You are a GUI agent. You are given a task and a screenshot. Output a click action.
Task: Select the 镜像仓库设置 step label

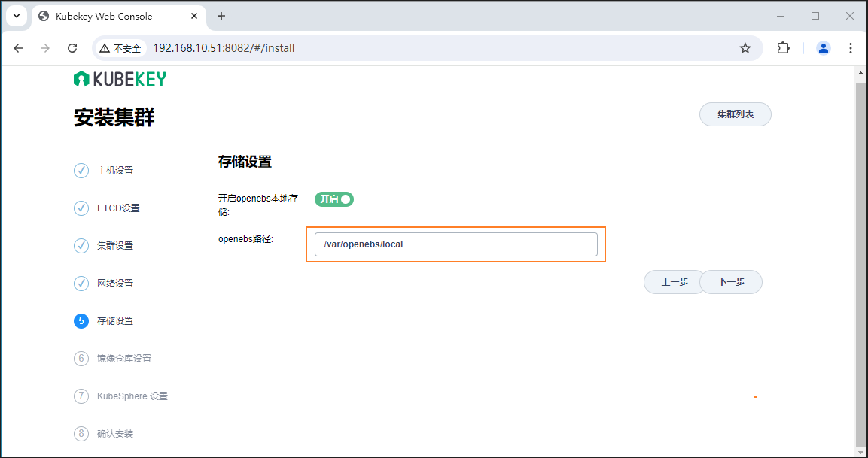pos(124,359)
